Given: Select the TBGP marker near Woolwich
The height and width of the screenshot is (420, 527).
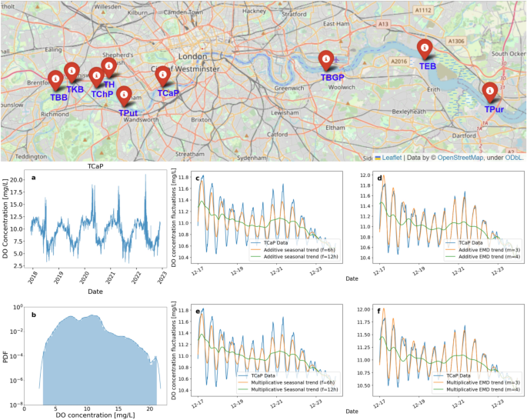Looking at the screenshot, I should (x=326, y=61).
